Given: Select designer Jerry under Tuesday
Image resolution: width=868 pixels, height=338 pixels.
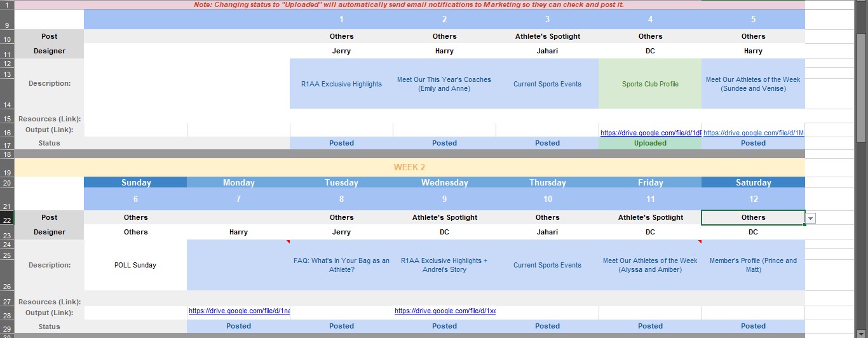Looking at the screenshot, I should pos(342,232).
